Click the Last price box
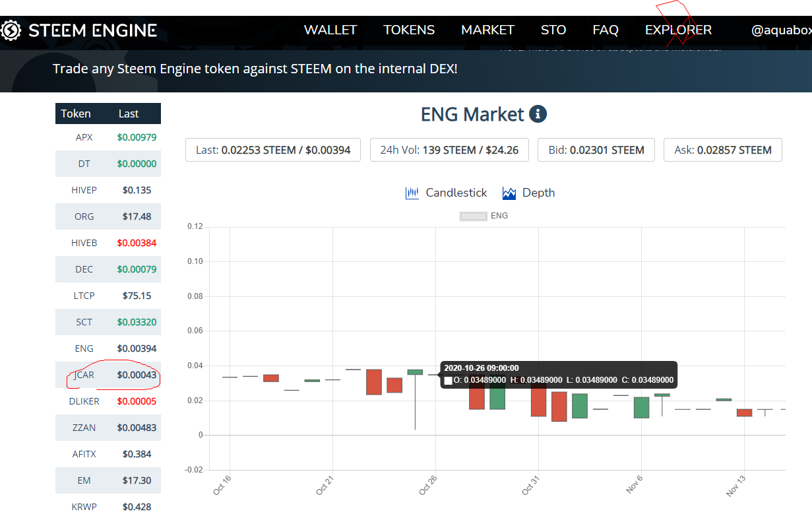 pyautogui.click(x=273, y=150)
